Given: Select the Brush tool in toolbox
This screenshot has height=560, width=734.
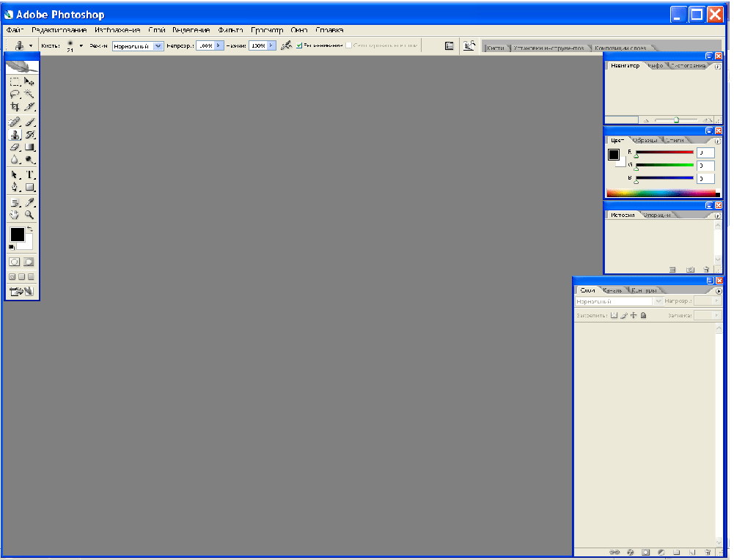Looking at the screenshot, I should coord(29,122).
